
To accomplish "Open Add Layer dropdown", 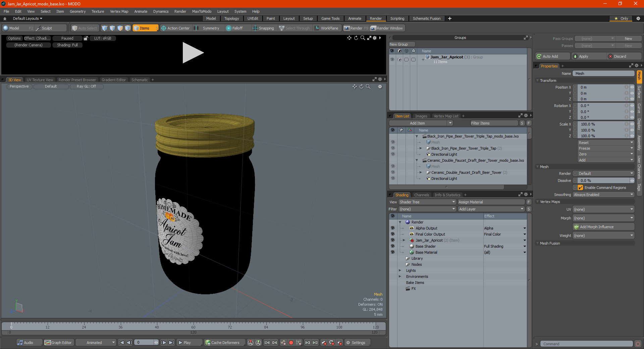I will [x=491, y=209].
